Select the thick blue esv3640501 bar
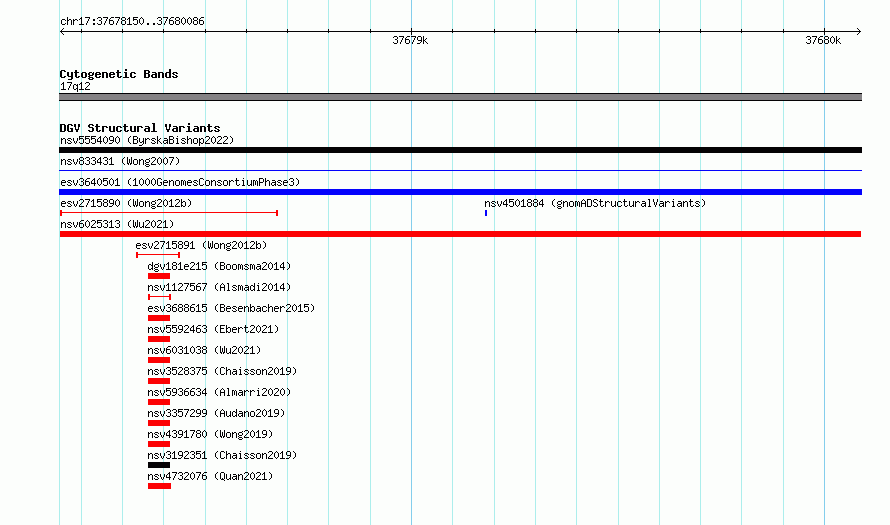This screenshot has width=890, height=525. point(460,192)
